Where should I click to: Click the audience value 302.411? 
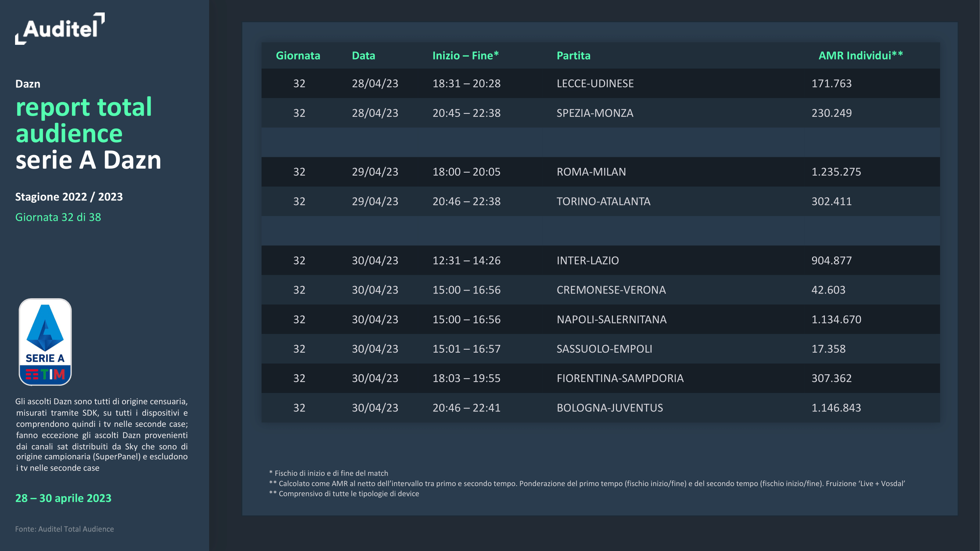click(831, 201)
